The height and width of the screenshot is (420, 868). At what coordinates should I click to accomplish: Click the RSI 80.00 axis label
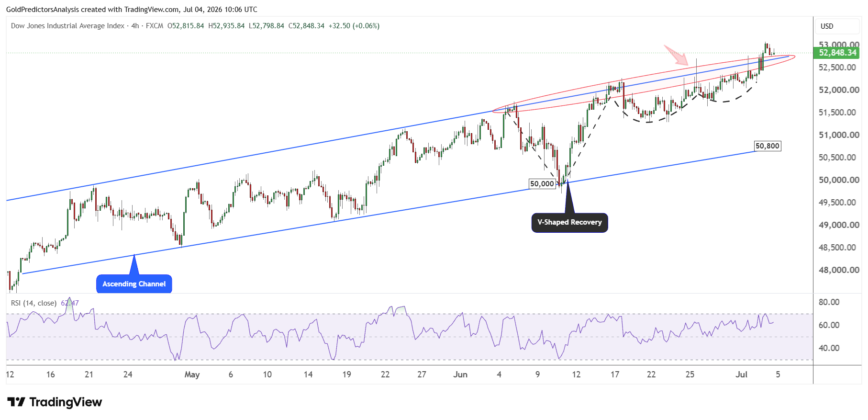pos(829,302)
